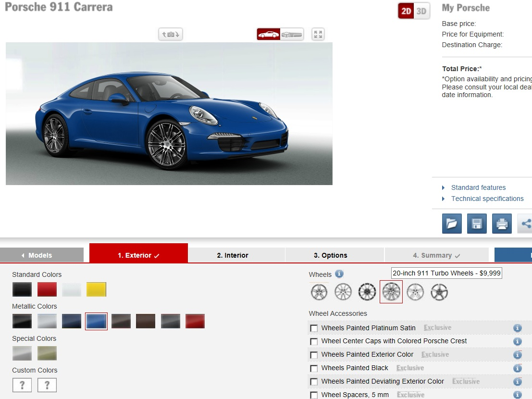Toggle 3D view mode

[421, 11]
